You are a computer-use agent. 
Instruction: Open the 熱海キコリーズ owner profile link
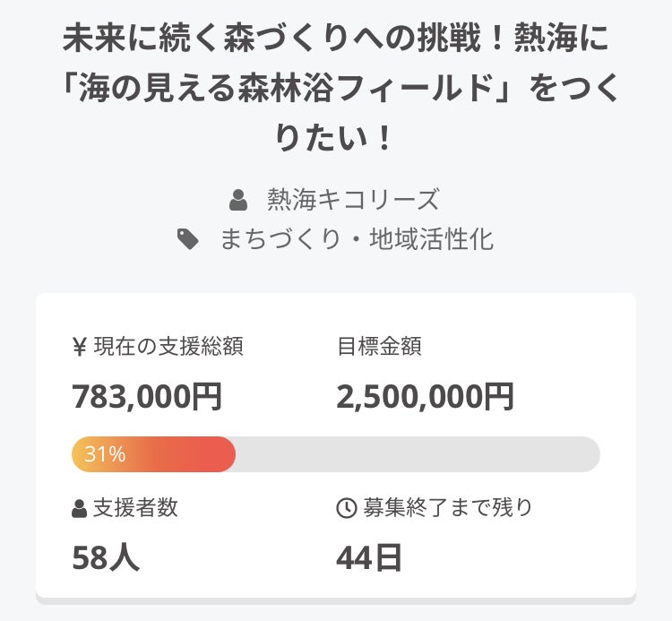[x=353, y=199]
